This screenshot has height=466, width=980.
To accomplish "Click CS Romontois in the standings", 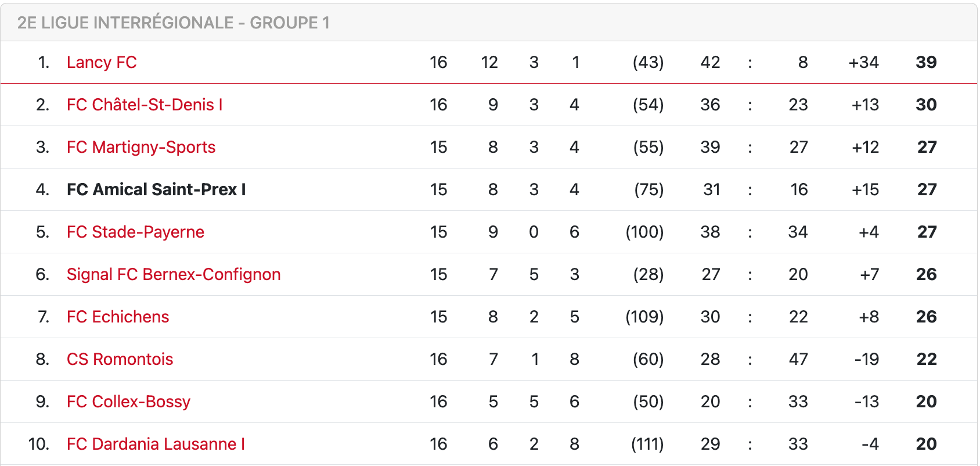I will pyautogui.click(x=120, y=359).
